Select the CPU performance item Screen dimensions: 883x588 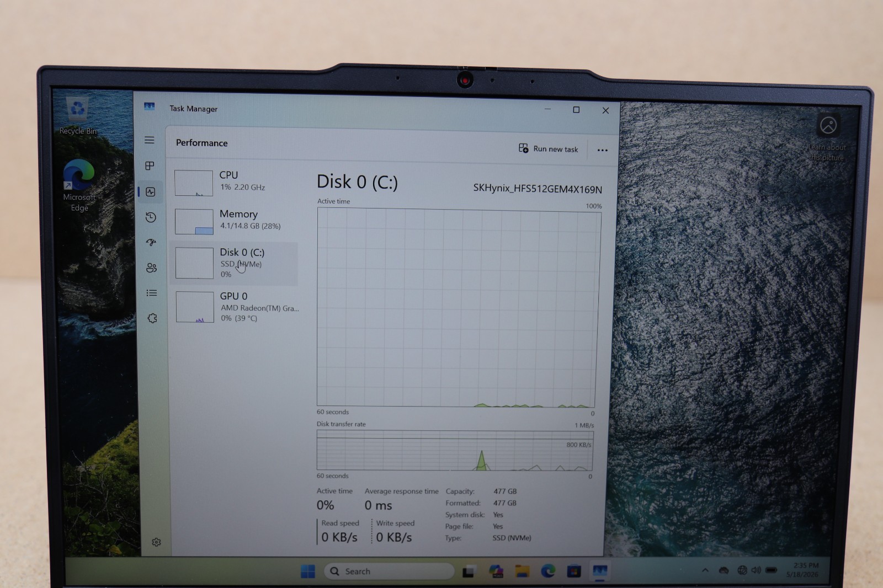coord(235,183)
